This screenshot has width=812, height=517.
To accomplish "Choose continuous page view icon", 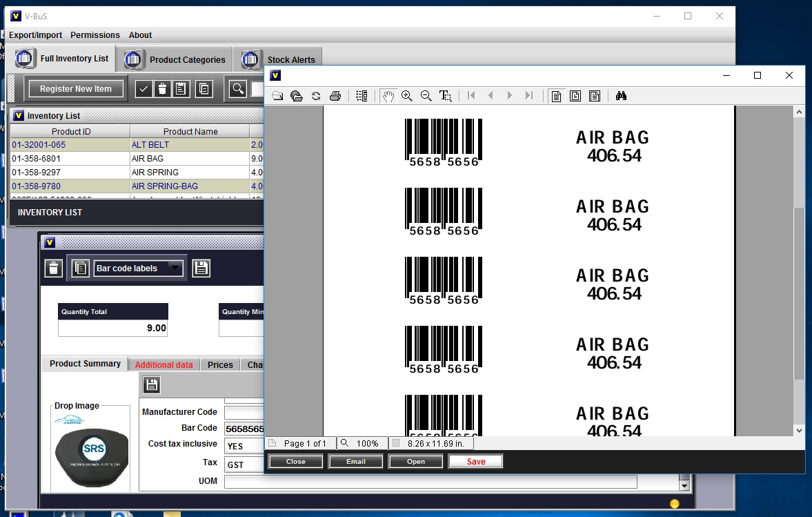I will pos(575,97).
